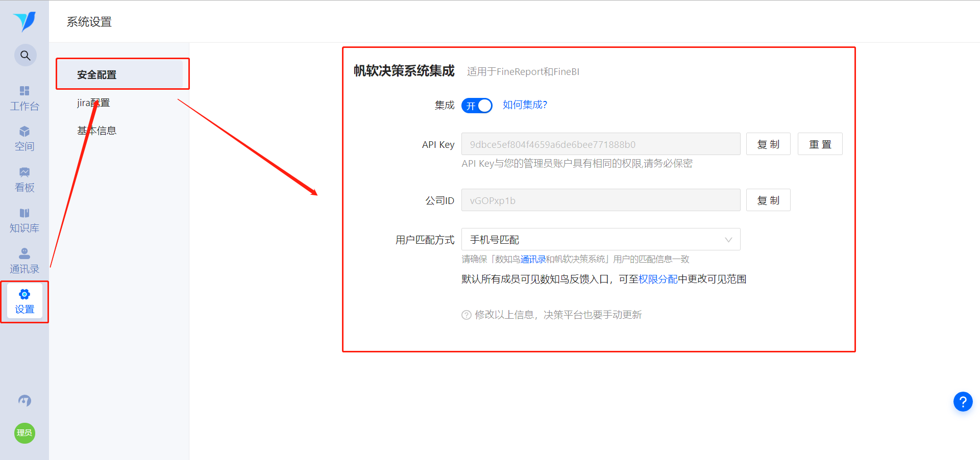Click the 适用于FineReport和FineBI subtitle
980x460 pixels.
pos(523,72)
